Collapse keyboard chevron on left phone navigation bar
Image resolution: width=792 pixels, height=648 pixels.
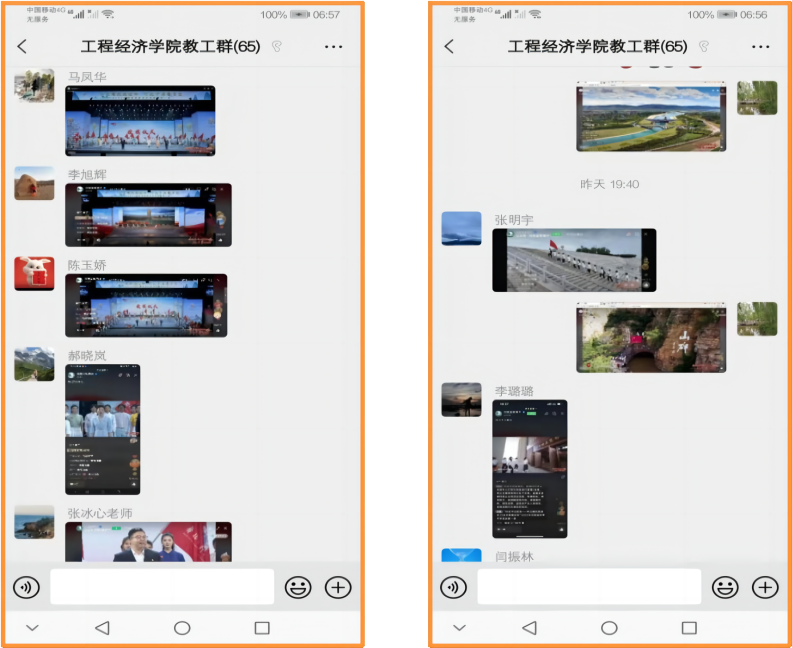pos(32,628)
